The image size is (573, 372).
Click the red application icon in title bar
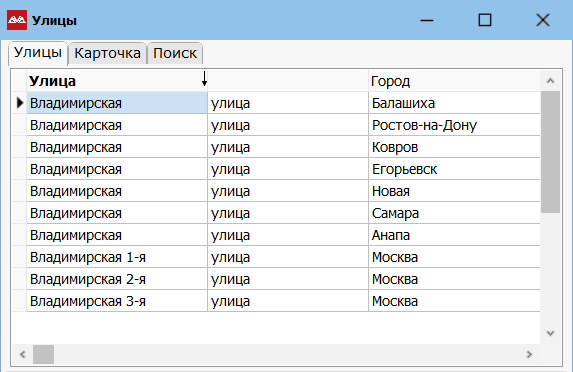point(17,20)
